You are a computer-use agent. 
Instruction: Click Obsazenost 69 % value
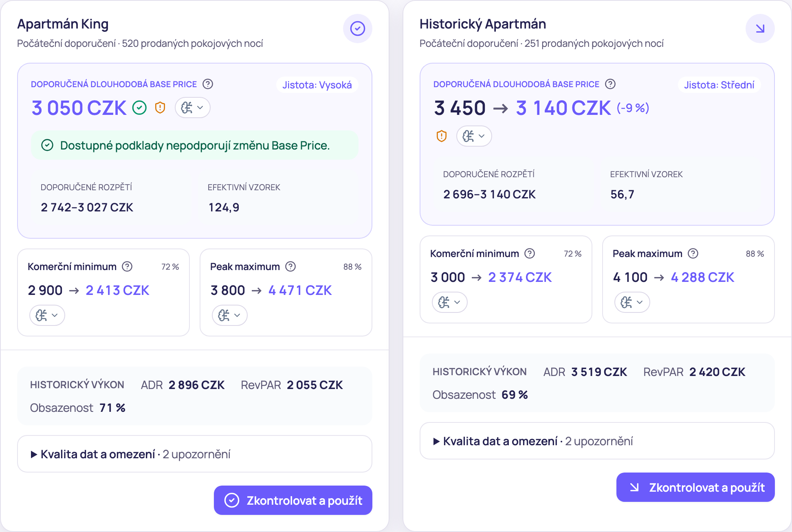click(x=515, y=395)
